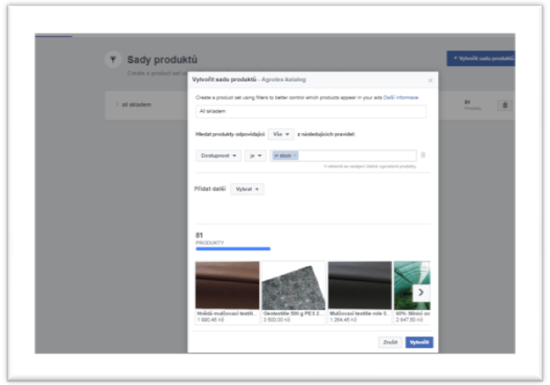This screenshot has height=385, width=550.
Task: Delete the Dostupnost rule with trash icon
Action: click(423, 155)
